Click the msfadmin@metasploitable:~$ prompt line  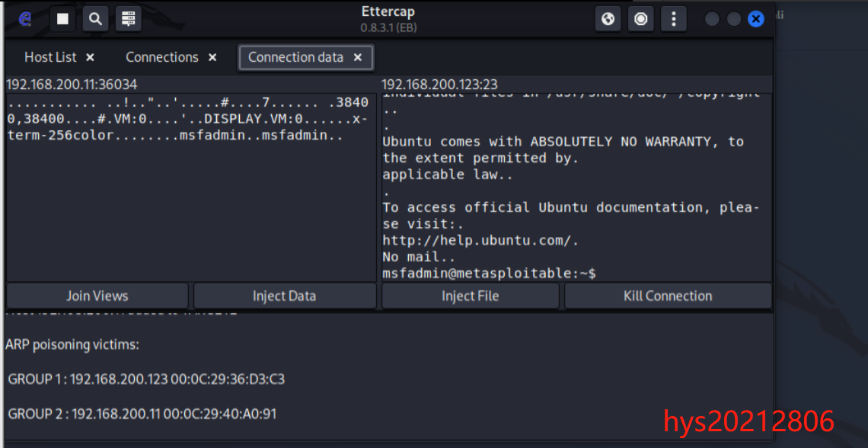pos(489,274)
